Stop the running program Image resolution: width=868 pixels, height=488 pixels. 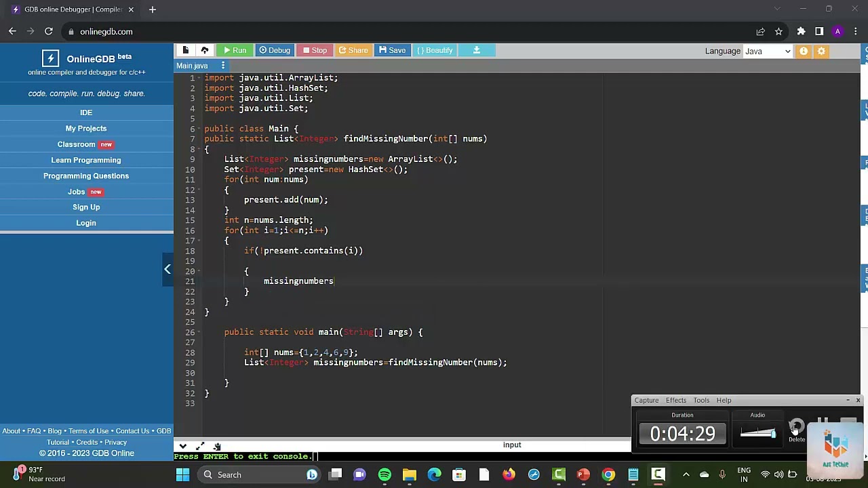point(315,50)
